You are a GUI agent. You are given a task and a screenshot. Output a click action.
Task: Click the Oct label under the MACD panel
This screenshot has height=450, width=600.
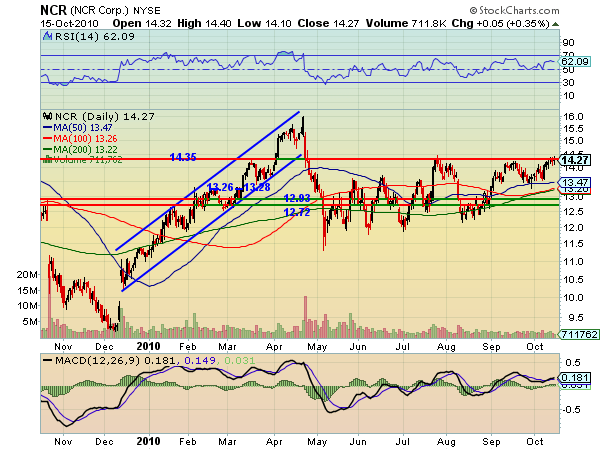click(x=535, y=442)
